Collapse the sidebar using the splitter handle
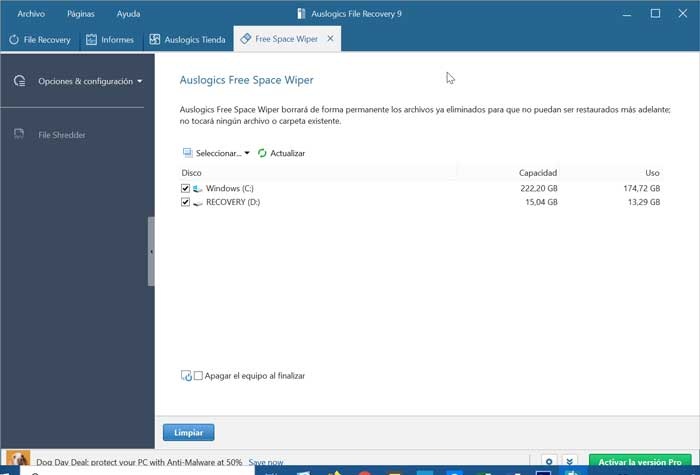Screen dimensions: 700x475 click(x=151, y=251)
